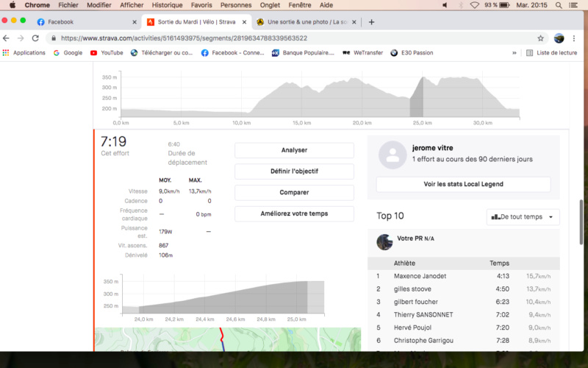The image size is (588, 368).
Task: Open the Modifier menu
Action: 99,5
